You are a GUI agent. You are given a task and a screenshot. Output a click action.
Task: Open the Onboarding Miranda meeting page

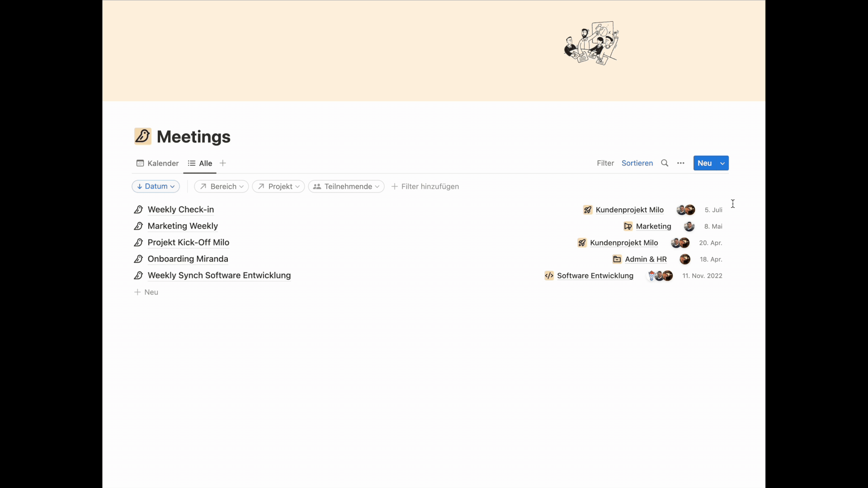pyautogui.click(x=188, y=259)
